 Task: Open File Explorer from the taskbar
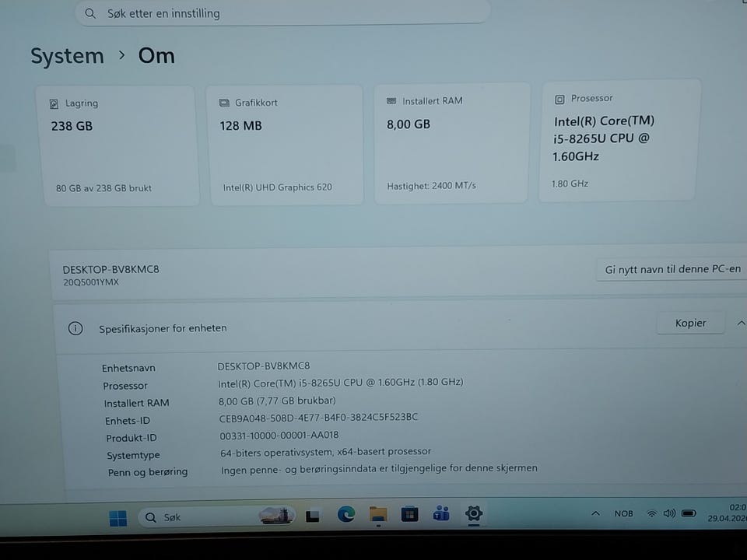tap(378, 515)
